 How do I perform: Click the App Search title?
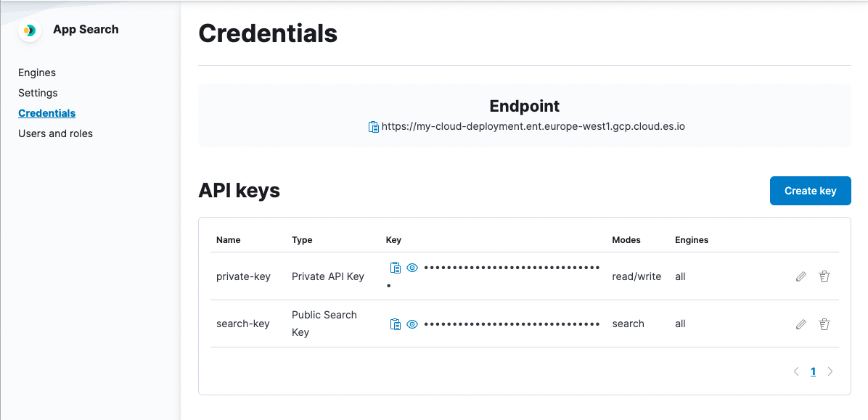pos(86,30)
